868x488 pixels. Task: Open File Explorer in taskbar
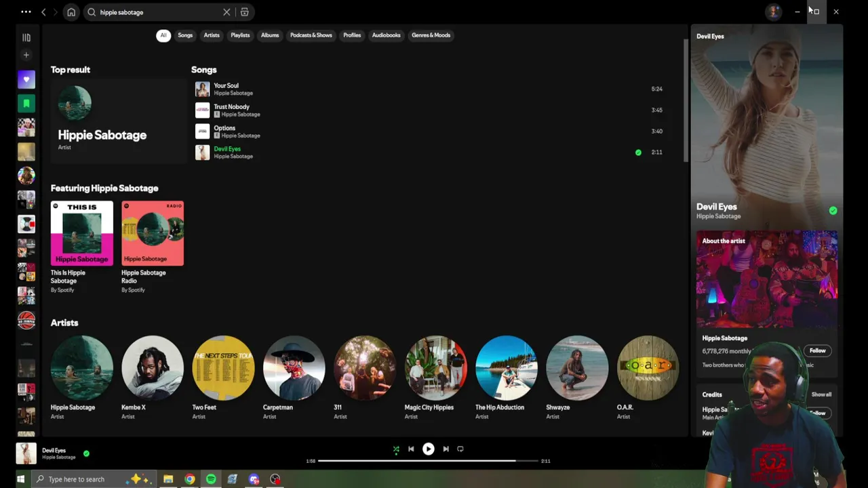[168, 479]
